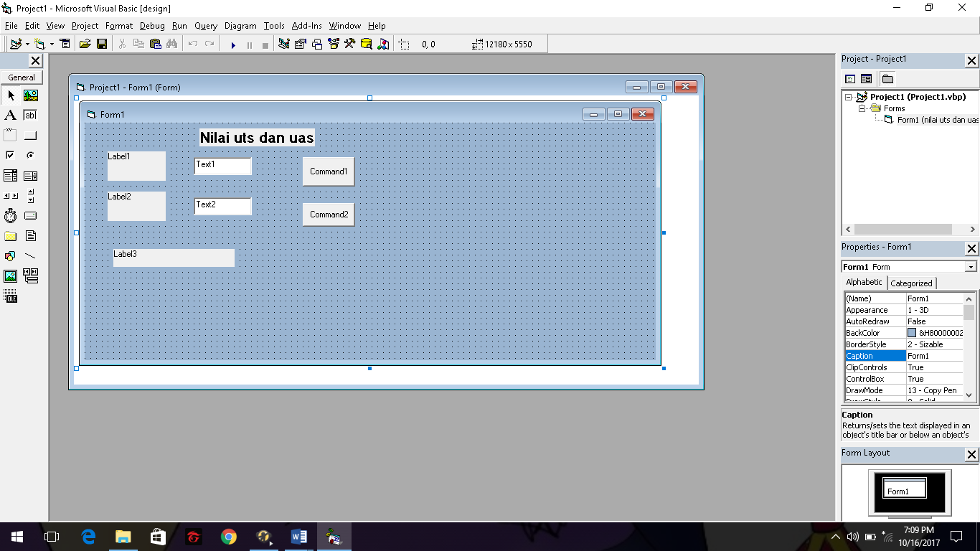The width and height of the screenshot is (980, 551).
Task: Pick the Timer control from the toolbox
Action: click(10, 215)
